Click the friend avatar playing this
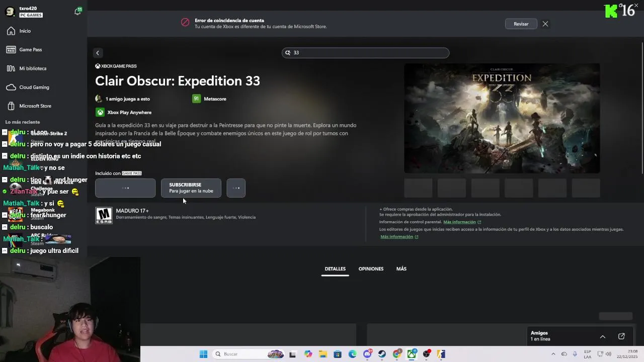This screenshot has height=362, width=644. point(99,99)
